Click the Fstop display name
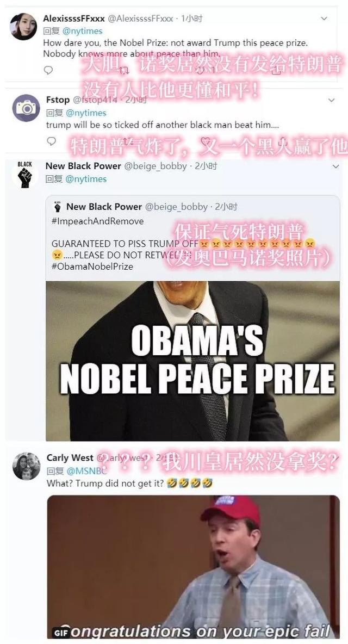 pos(58,100)
